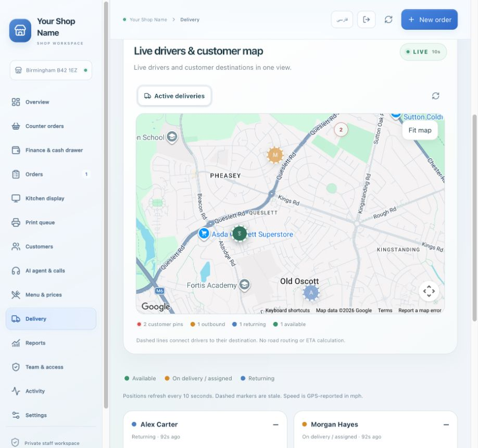Open the Print queue page
This screenshot has width=478, height=448.
pyautogui.click(x=51, y=222)
